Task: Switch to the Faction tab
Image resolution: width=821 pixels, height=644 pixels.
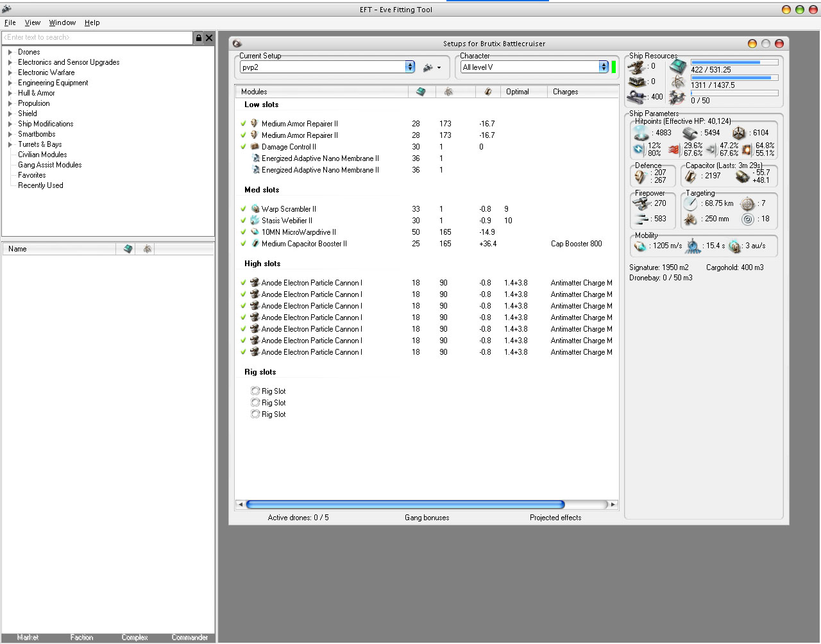Action: tap(81, 638)
